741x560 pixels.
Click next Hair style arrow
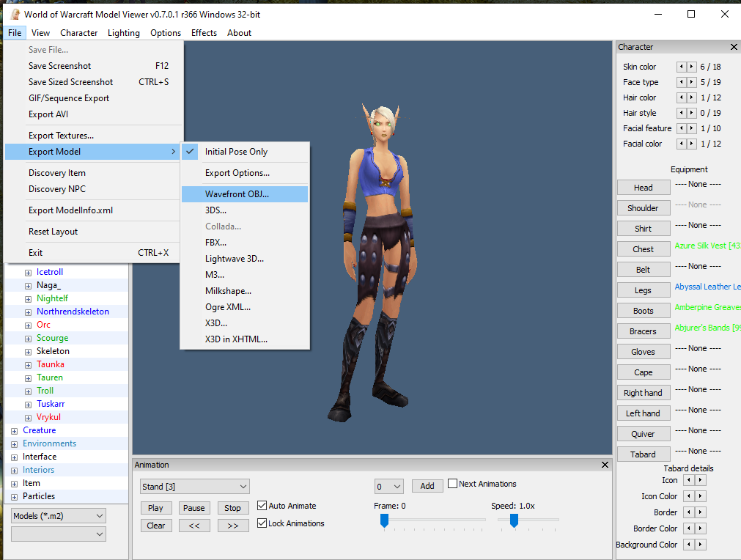pos(691,113)
